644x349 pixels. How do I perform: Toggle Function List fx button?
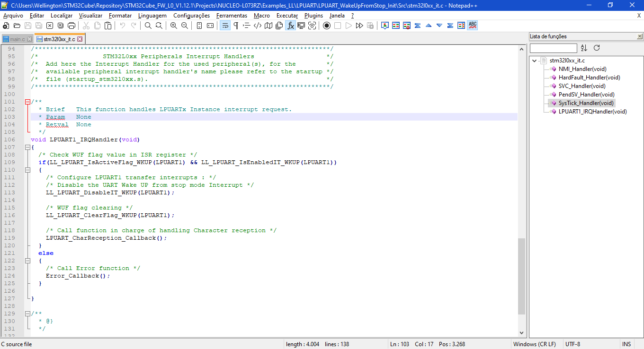click(x=290, y=26)
